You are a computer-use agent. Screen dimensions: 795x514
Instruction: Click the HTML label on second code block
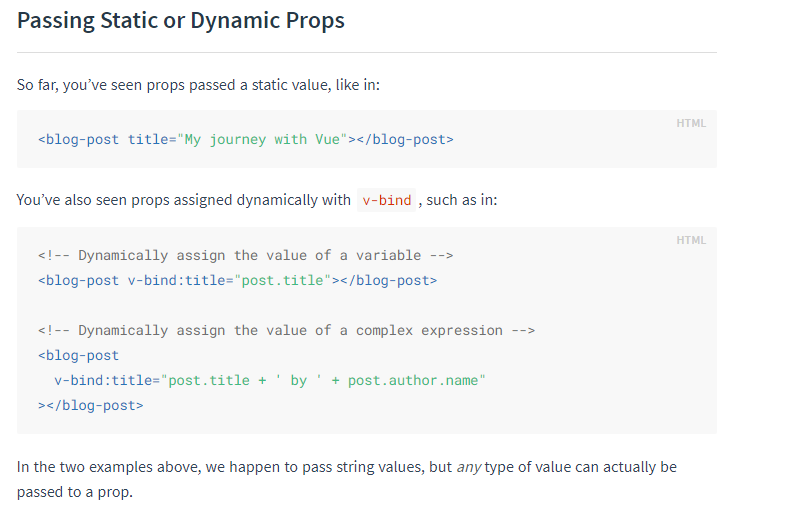(691, 240)
